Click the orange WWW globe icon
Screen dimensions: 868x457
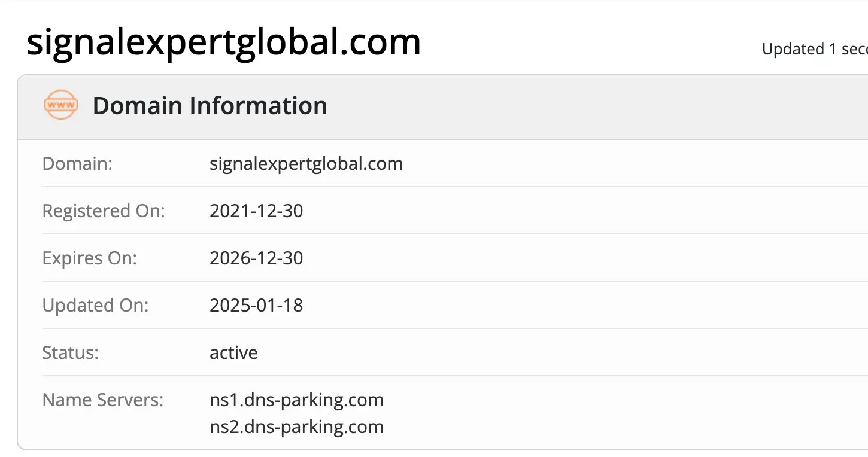[x=61, y=105]
